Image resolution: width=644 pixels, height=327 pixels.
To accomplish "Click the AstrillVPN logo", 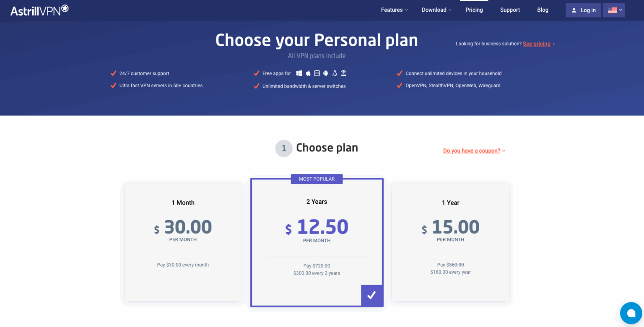I will point(39,9).
